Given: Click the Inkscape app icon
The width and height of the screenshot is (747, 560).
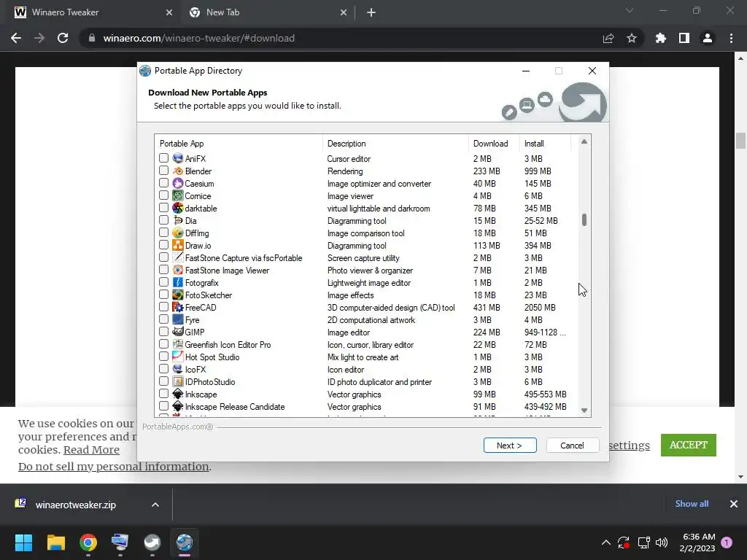Looking at the screenshot, I should (x=178, y=393).
